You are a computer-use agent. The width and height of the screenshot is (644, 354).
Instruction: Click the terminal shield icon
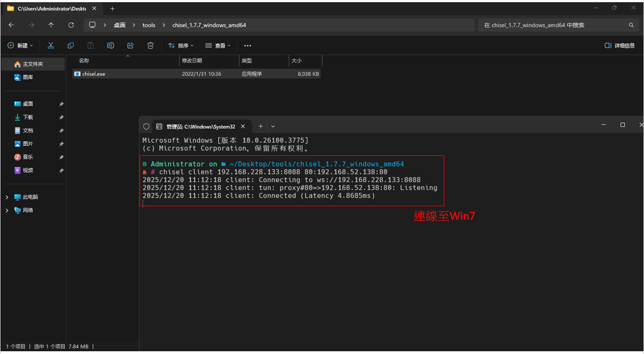coord(146,126)
